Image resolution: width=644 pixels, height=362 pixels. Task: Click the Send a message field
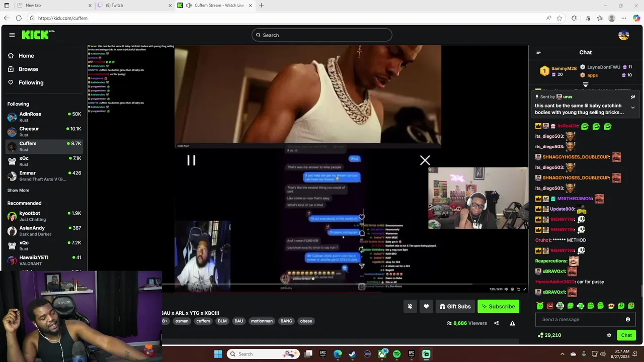click(x=586, y=319)
